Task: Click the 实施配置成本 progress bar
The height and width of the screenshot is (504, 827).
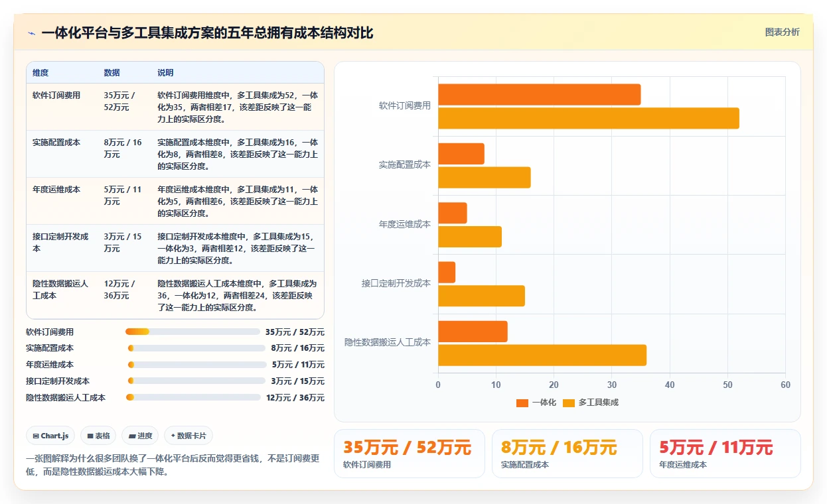Action: tap(196, 348)
